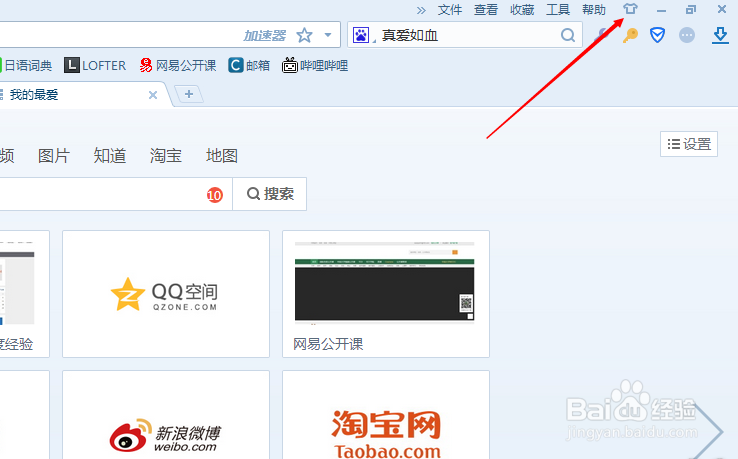Open the 网易公开课 bookmark in bookmarks bar

[178, 65]
